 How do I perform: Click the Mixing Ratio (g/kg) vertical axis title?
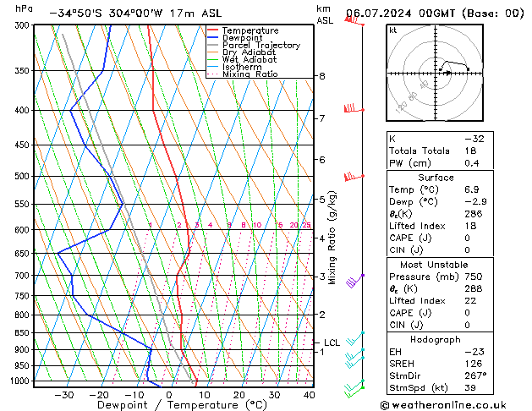[x=332, y=238]
